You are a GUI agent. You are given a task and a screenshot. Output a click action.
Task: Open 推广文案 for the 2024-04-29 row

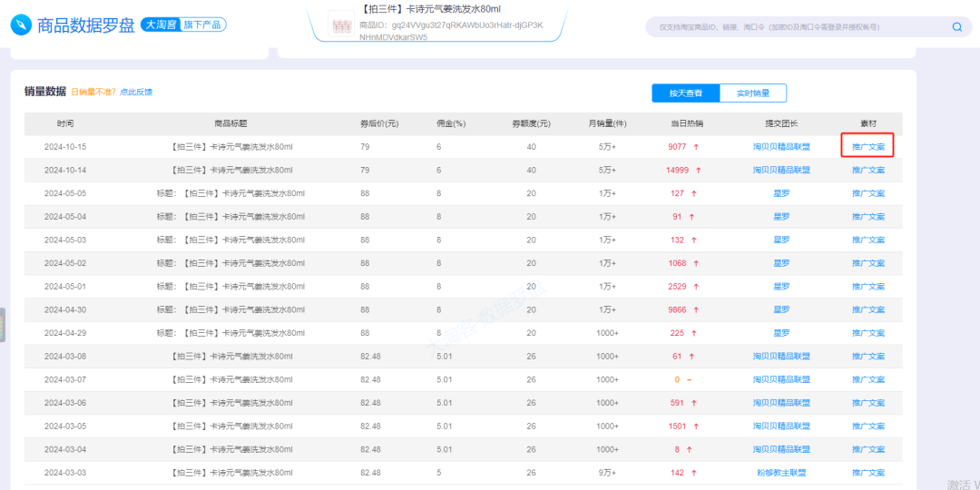pyautogui.click(x=868, y=333)
